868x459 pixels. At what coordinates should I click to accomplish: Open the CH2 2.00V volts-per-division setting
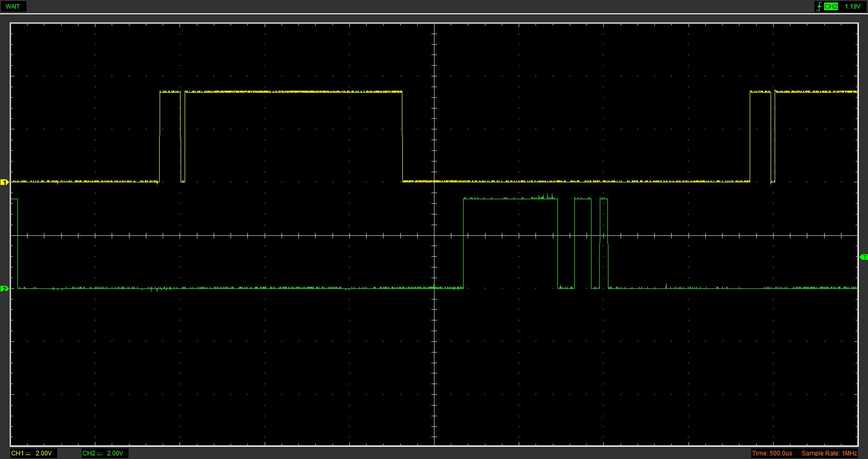click(x=115, y=453)
